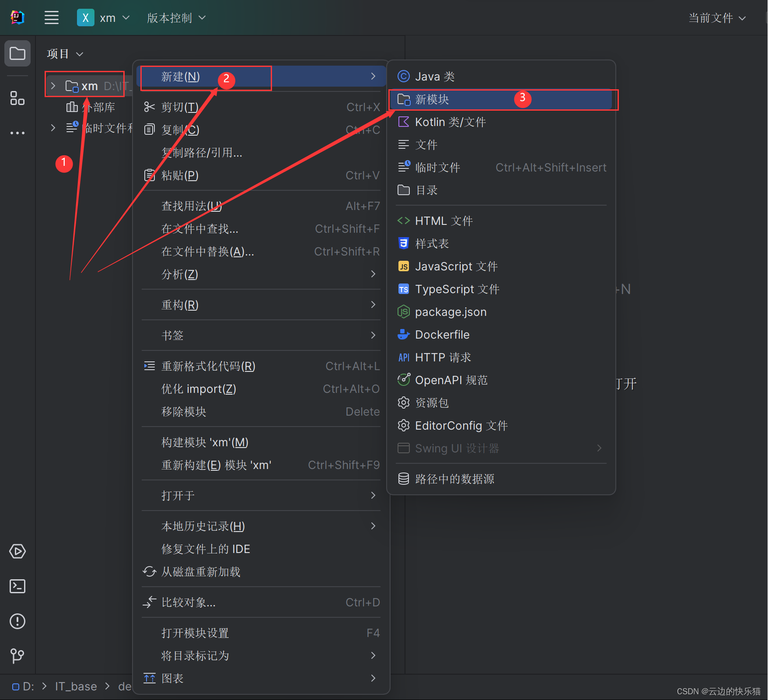Click the diagram icon beside 图表
The width and height of the screenshot is (768, 700).
[150, 678]
